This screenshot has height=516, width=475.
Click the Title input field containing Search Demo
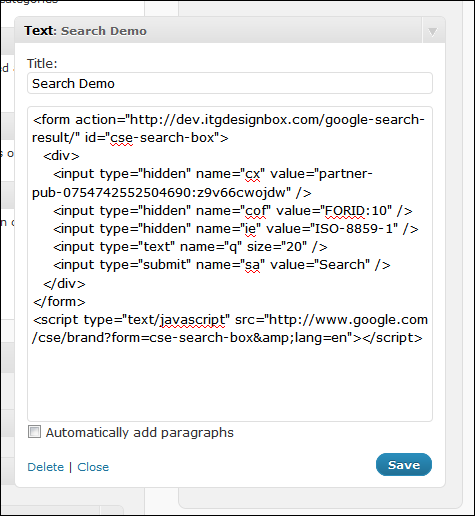coord(230,83)
